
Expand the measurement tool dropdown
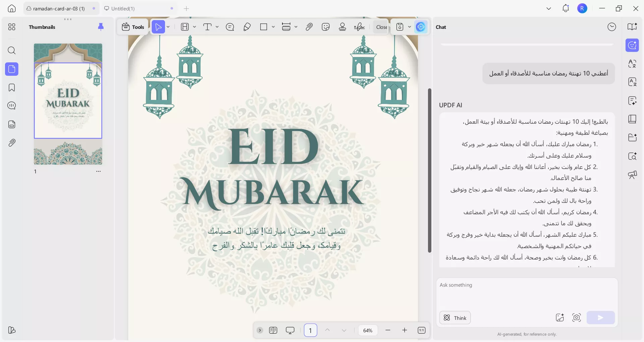coord(296,27)
